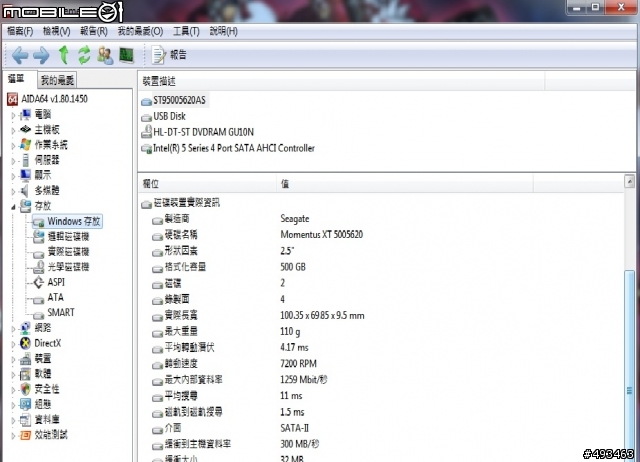The width and height of the screenshot is (640, 462).
Task: Select the USB Disk device row
Action: (164, 116)
